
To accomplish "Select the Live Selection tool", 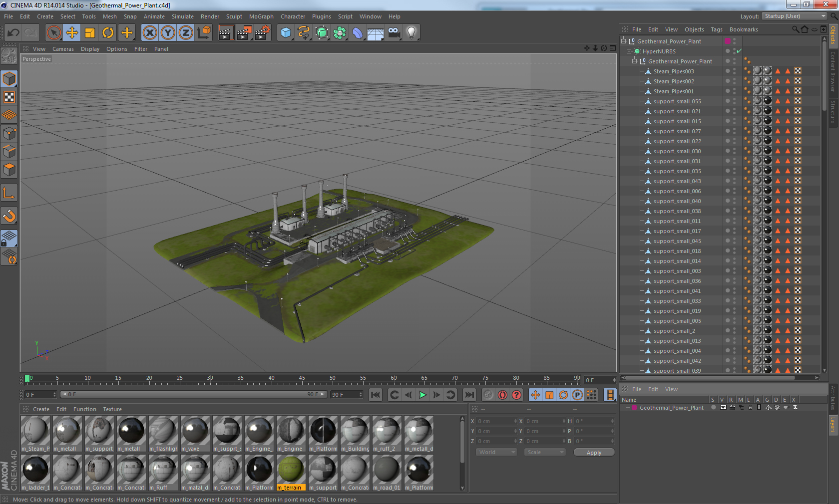I will point(53,33).
